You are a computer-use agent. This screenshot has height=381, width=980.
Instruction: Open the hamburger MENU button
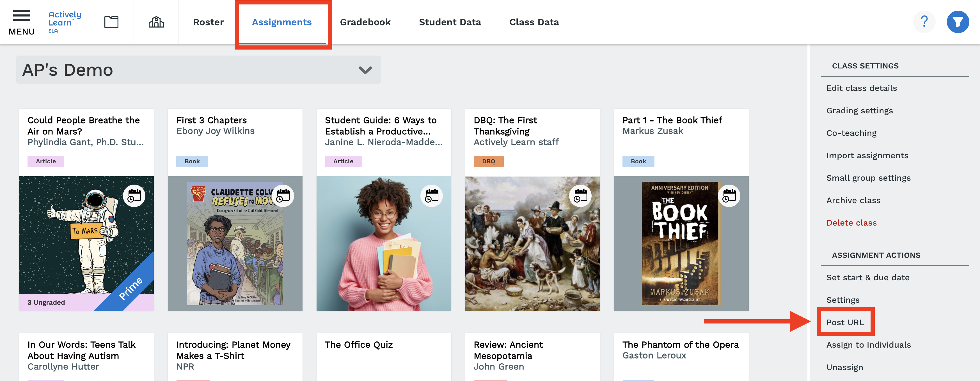22,22
